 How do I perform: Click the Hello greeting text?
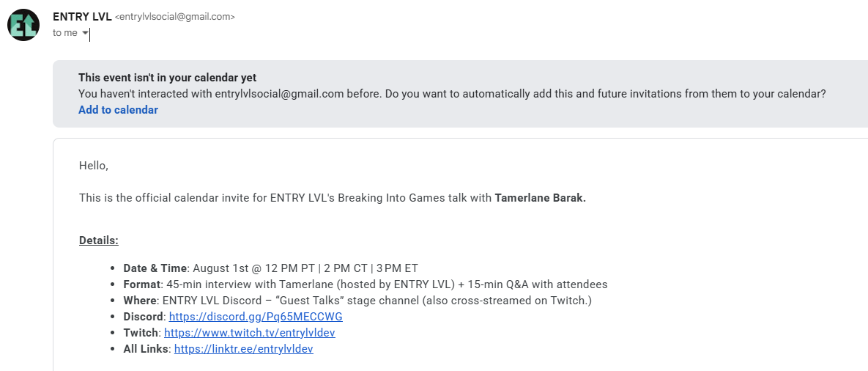pos(94,165)
